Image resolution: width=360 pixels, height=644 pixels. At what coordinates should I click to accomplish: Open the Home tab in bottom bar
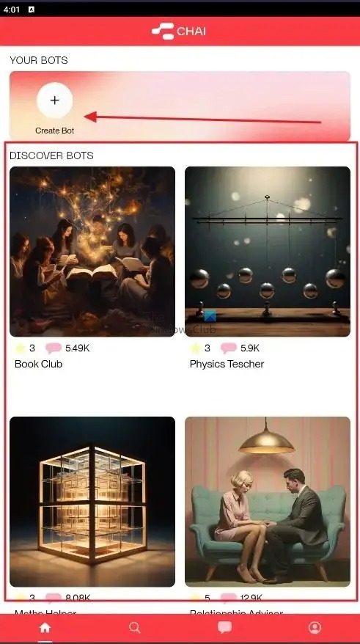pyautogui.click(x=45, y=627)
